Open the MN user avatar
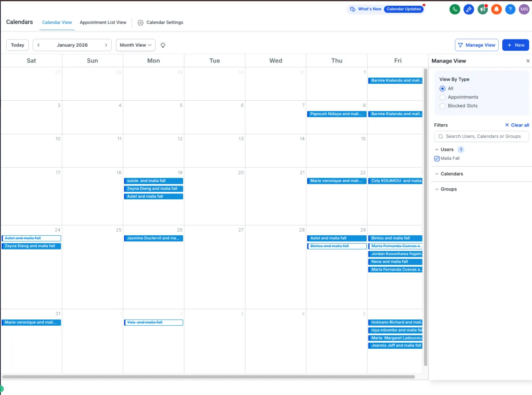The height and width of the screenshot is (395, 532). 524,9
